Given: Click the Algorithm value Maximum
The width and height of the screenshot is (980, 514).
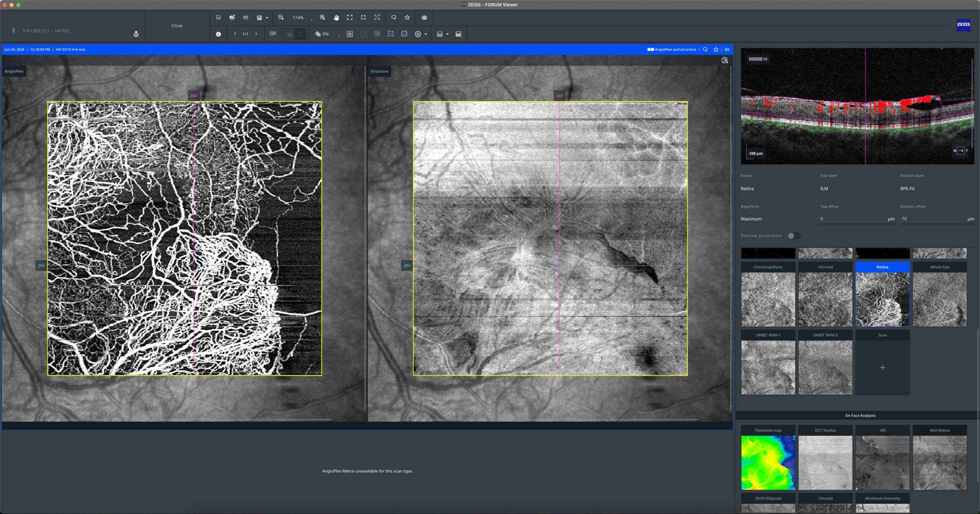Looking at the screenshot, I should tap(751, 219).
